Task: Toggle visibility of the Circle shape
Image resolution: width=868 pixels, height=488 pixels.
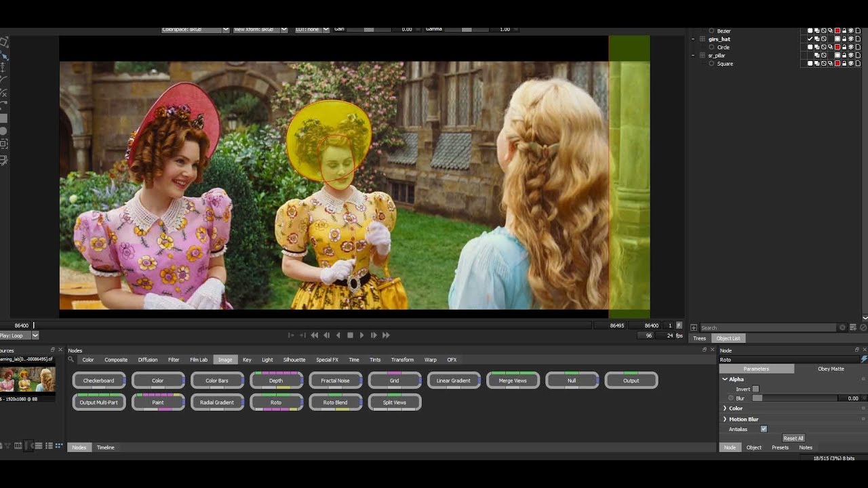Action: pyautogui.click(x=851, y=47)
